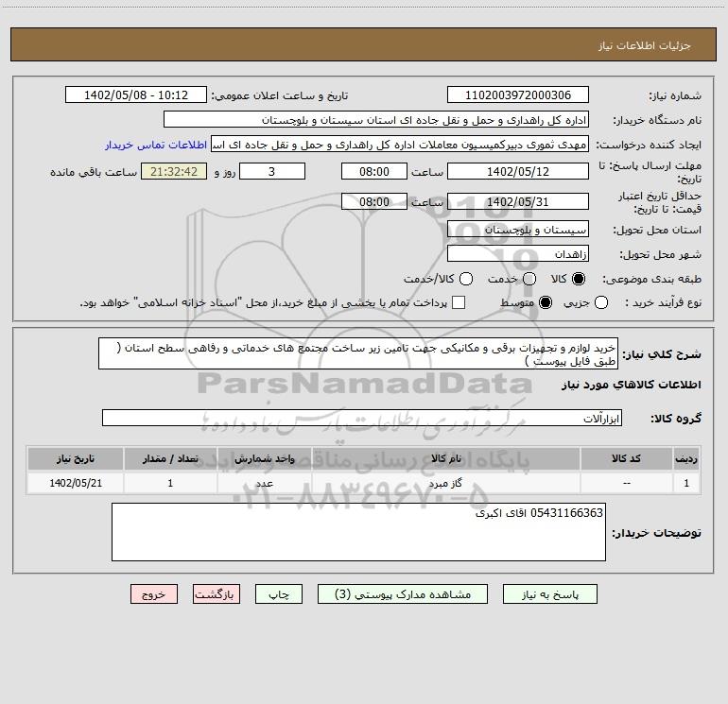This screenshot has width=728, height=704.
Task: Click the ردیف column header
Action: [686, 458]
